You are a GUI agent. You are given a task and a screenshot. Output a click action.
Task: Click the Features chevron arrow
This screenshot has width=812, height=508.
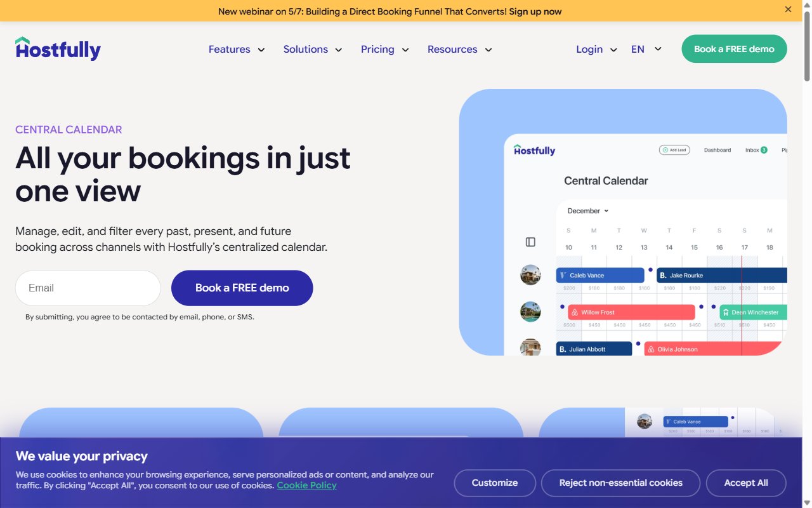[x=261, y=50]
